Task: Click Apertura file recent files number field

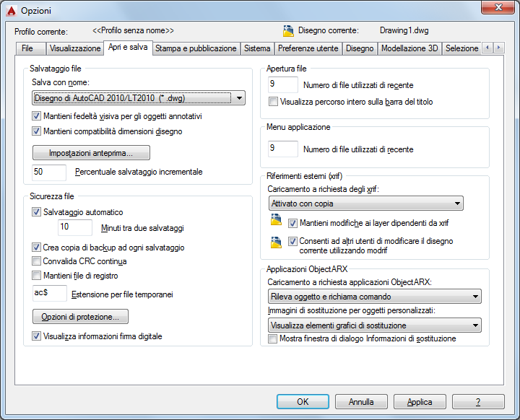Action: click(x=283, y=84)
